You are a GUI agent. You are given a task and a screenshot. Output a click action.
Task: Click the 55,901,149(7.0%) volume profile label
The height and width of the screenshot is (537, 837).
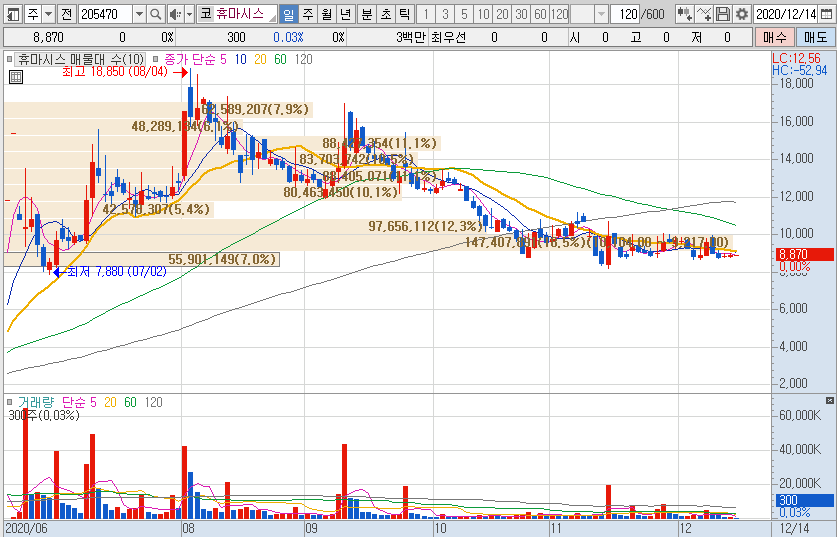tap(222, 259)
